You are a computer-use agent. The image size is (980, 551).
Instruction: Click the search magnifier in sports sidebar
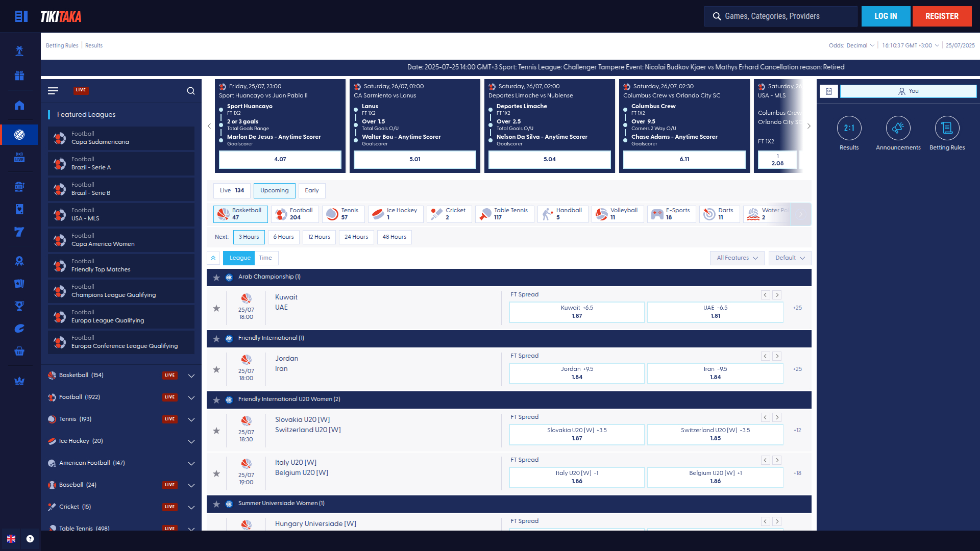coord(191,91)
